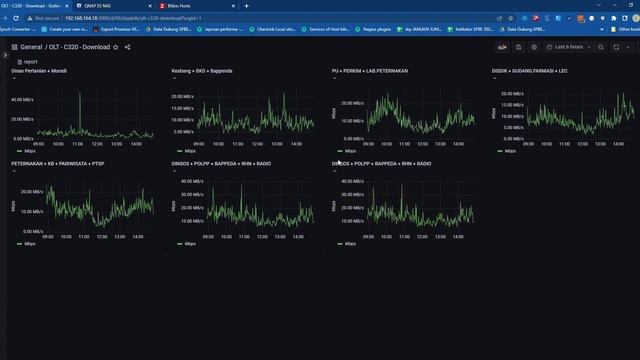Open the Other bookmarks folder
This screenshot has height=360, width=640.
click(625, 29)
